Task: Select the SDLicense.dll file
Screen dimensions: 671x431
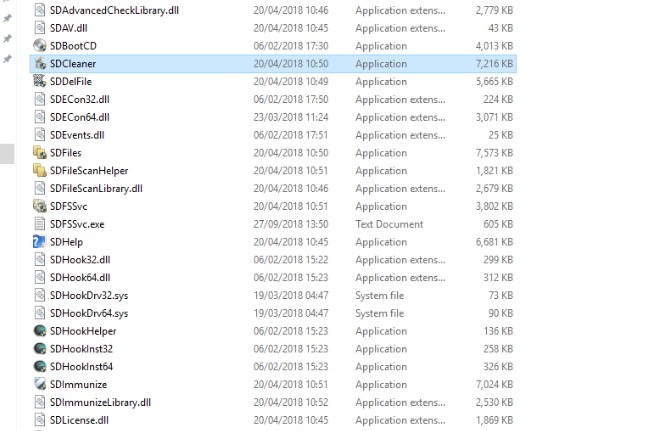Action: click(78, 420)
